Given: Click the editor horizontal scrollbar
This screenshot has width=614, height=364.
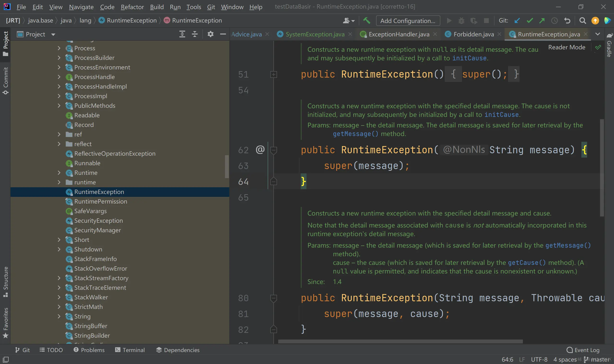Looking at the screenshot, I should point(400,341).
